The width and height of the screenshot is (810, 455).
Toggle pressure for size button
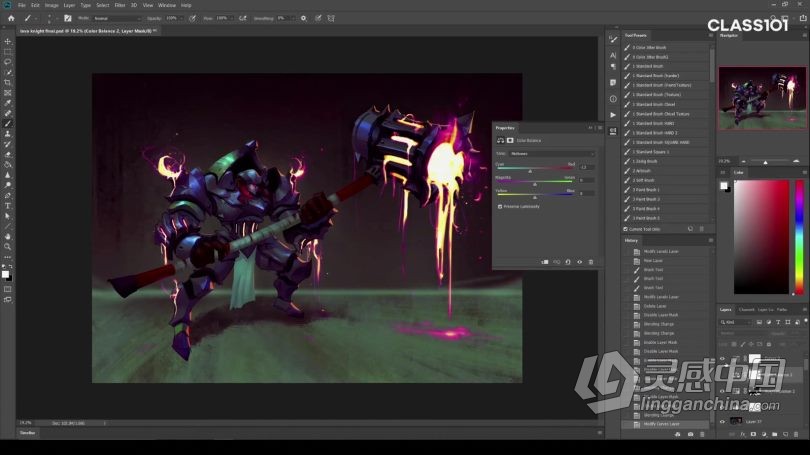(318, 18)
